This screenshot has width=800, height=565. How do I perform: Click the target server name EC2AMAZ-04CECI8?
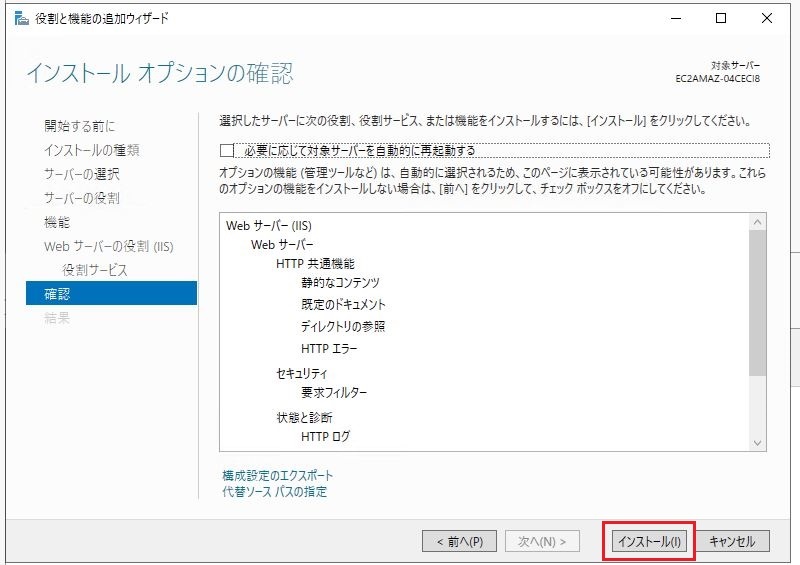(717, 79)
